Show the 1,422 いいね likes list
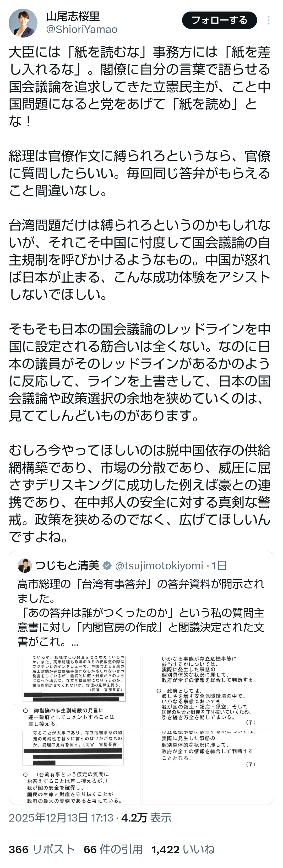Screen dimensions: 283x868 pos(183,849)
